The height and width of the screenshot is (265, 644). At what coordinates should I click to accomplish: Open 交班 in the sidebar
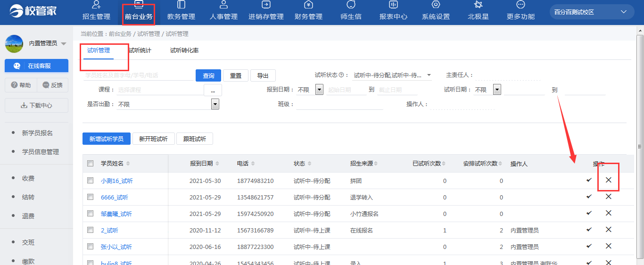click(28, 242)
